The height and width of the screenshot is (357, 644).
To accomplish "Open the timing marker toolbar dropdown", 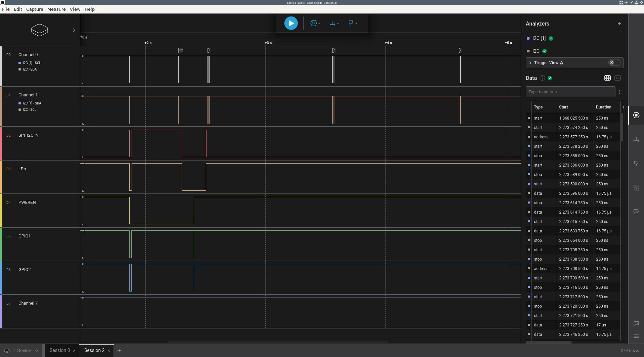I will click(353, 24).
